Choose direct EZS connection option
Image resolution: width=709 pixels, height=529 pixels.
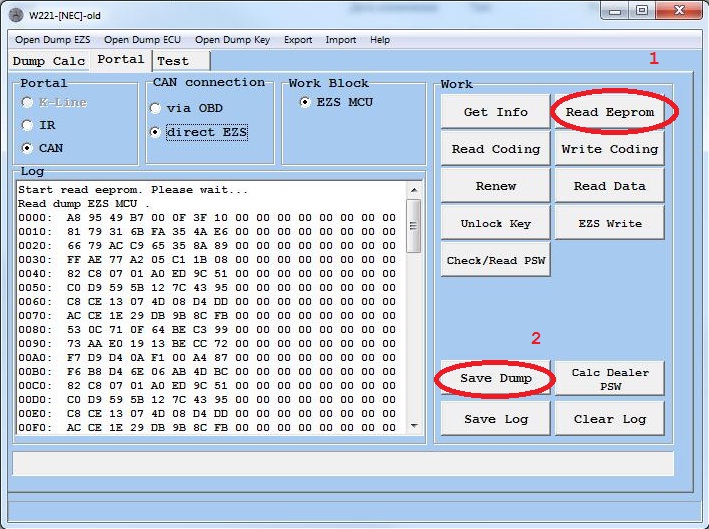pyautogui.click(x=155, y=132)
